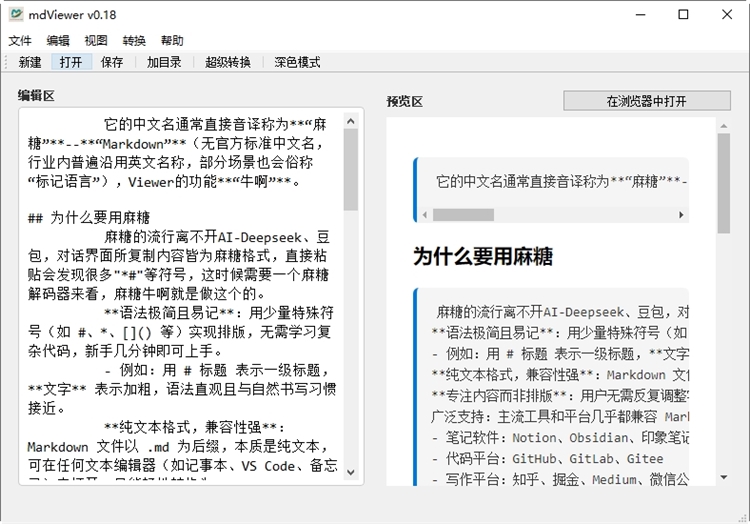Click the 编辑区 label
The height and width of the screenshot is (524, 750).
(x=36, y=96)
